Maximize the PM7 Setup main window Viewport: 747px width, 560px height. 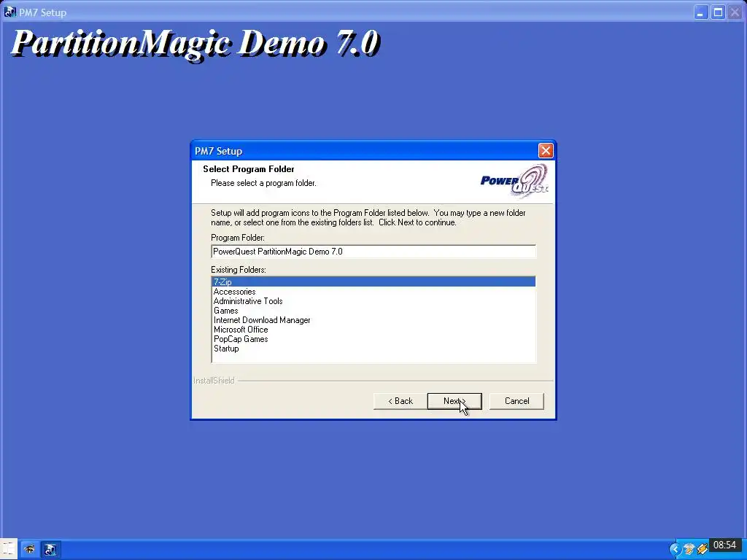718,12
